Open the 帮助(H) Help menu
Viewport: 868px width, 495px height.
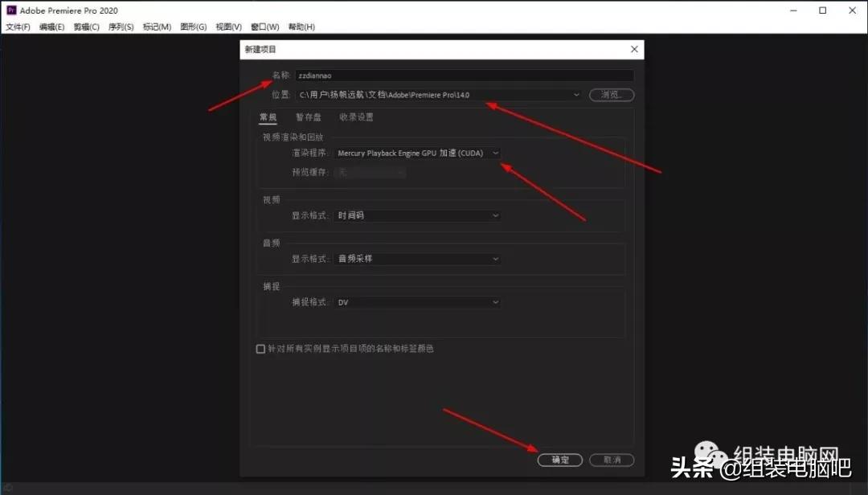click(301, 27)
